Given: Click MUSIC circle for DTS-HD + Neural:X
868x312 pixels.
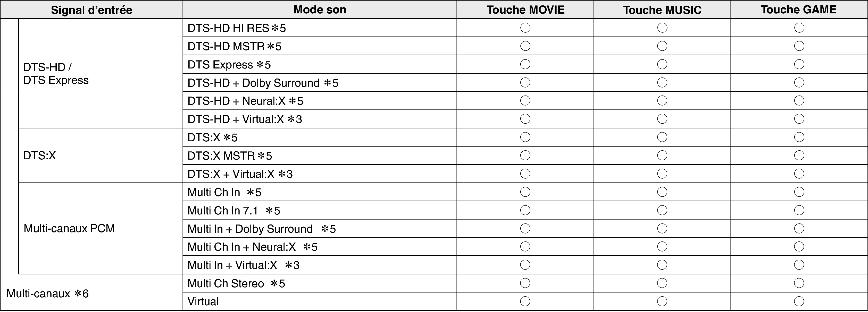Looking at the screenshot, I should click(x=662, y=101).
